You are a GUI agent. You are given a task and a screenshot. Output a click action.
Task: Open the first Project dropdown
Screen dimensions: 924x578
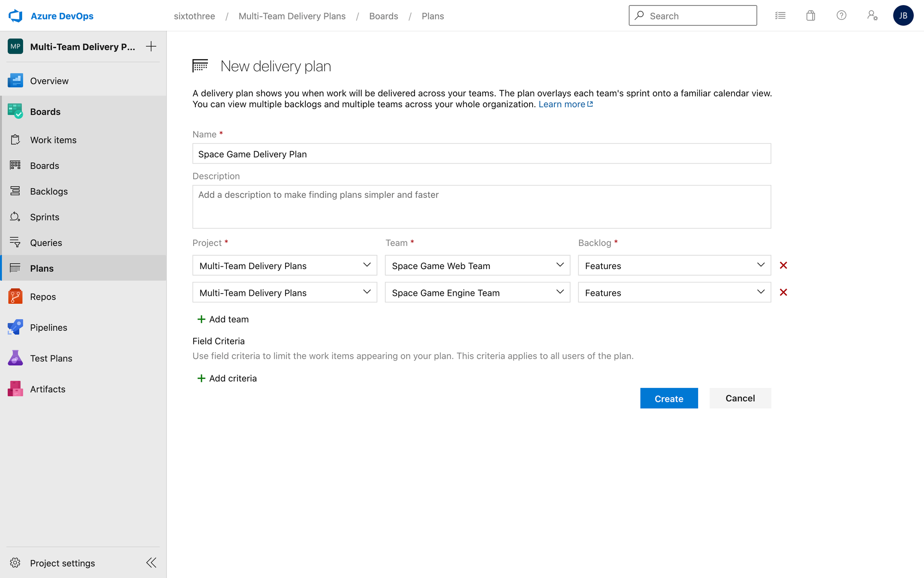[285, 265]
